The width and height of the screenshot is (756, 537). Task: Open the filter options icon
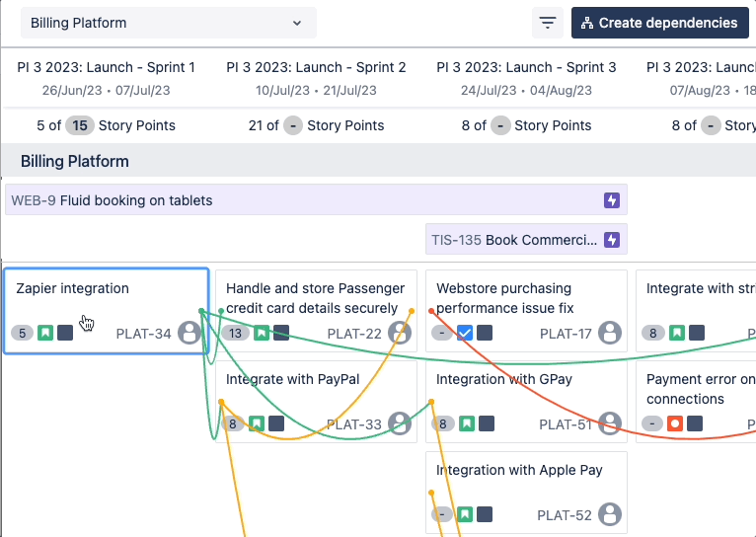pos(547,23)
